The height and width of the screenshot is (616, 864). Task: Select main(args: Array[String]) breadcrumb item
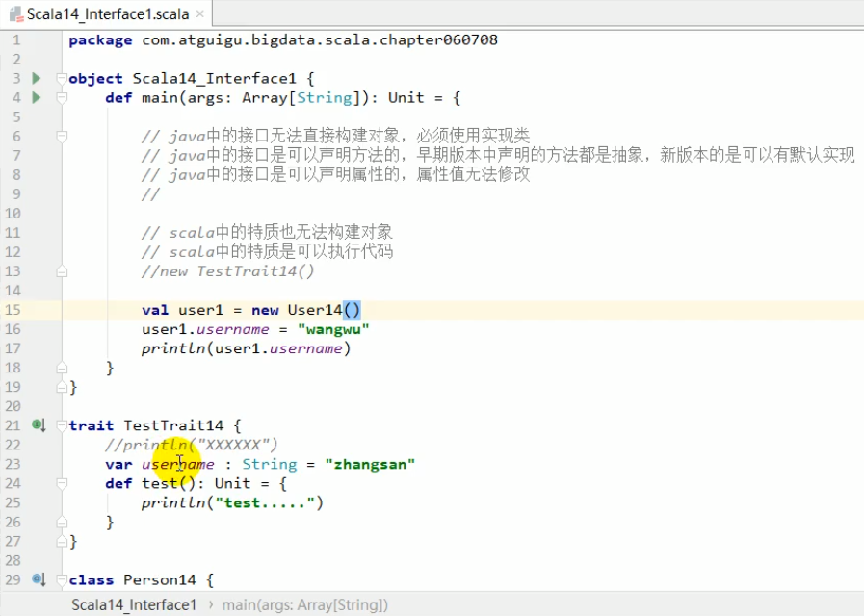coord(304,604)
